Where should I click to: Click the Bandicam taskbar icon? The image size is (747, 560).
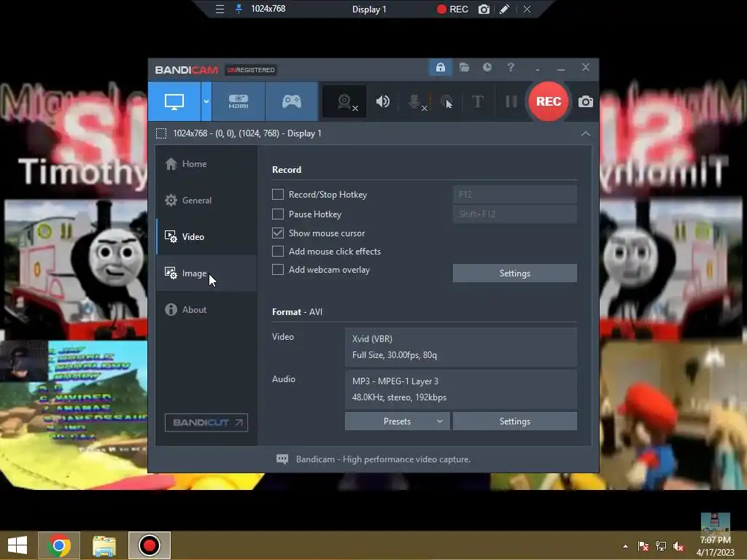pos(149,545)
